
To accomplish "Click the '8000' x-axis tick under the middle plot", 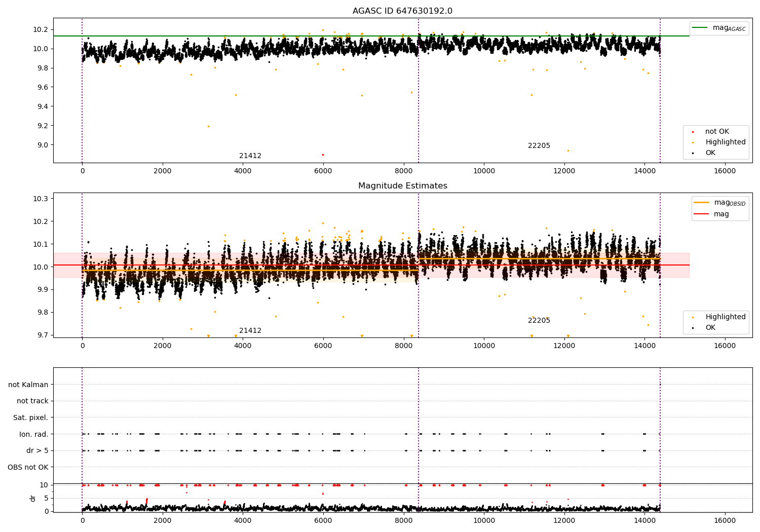I will 403,346.
